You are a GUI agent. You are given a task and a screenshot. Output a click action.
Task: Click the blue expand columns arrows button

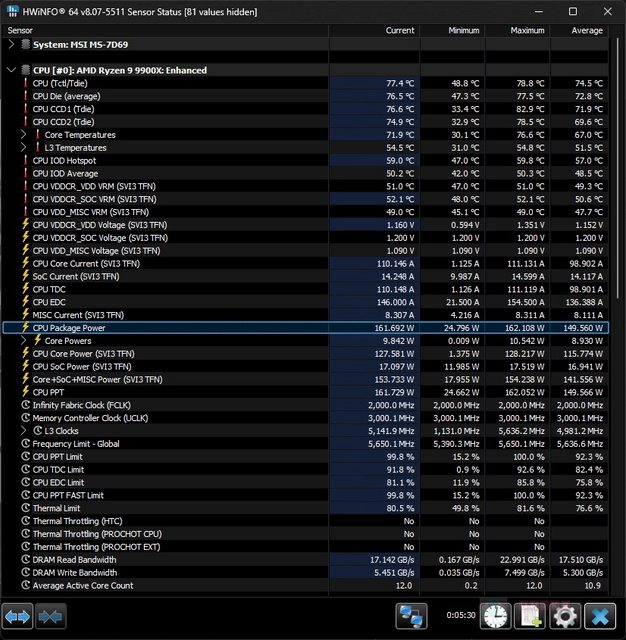[18, 615]
